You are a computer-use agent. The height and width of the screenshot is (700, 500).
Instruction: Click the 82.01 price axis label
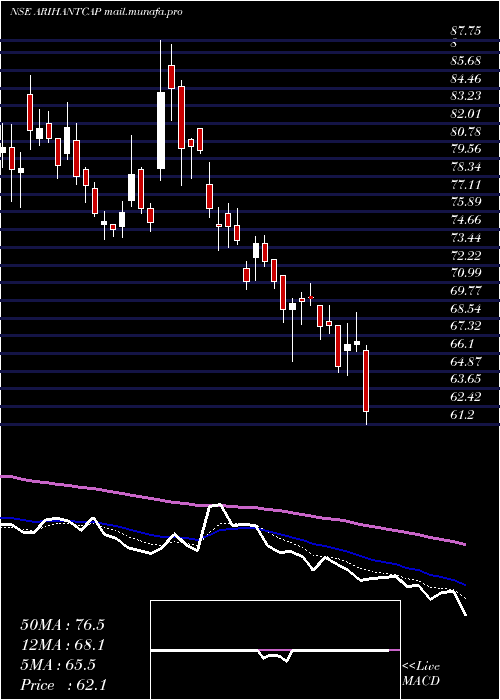point(466,114)
